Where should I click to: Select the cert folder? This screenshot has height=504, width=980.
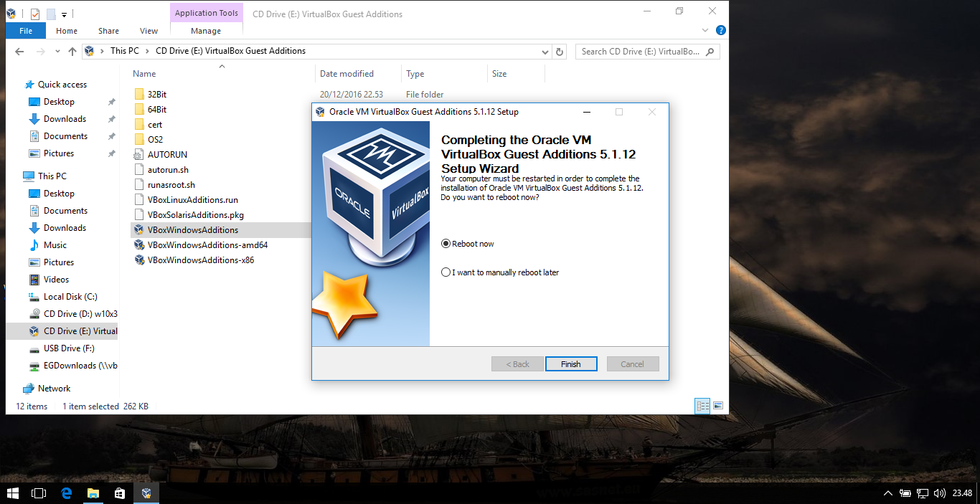point(155,125)
